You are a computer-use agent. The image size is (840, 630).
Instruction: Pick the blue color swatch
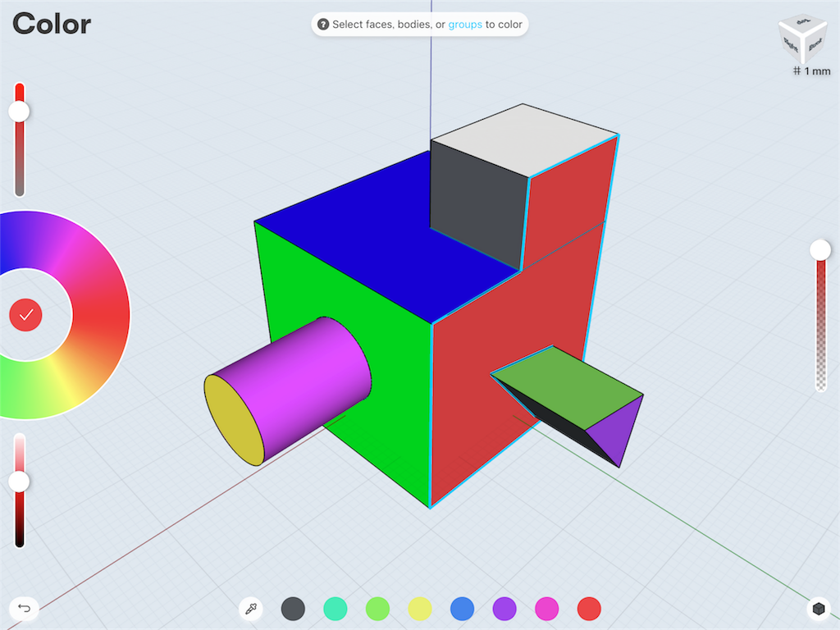pos(463,609)
